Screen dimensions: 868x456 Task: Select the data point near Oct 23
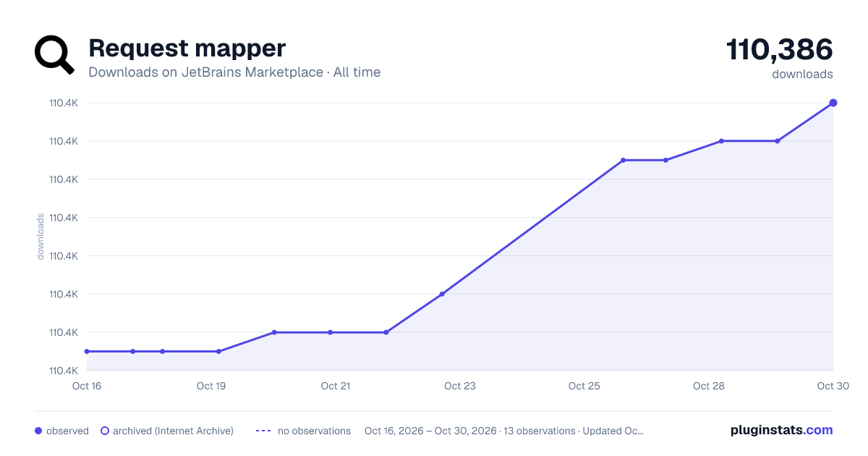pyautogui.click(x=442, y=294)
